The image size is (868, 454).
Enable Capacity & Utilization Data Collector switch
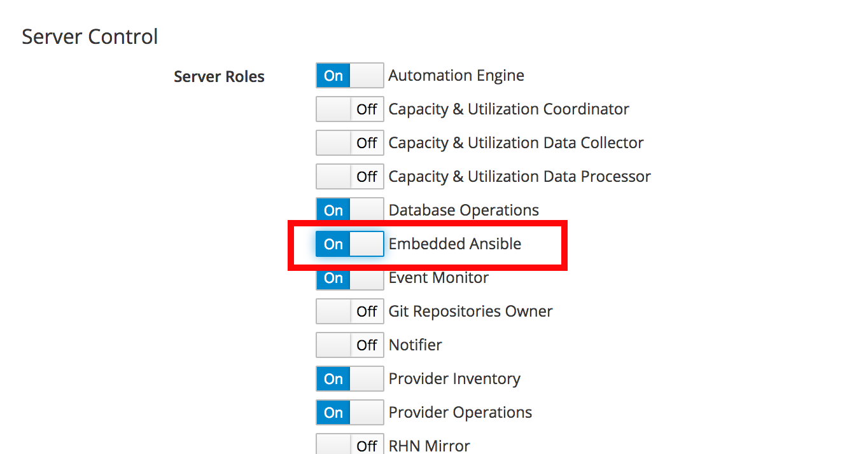(350, 142)
